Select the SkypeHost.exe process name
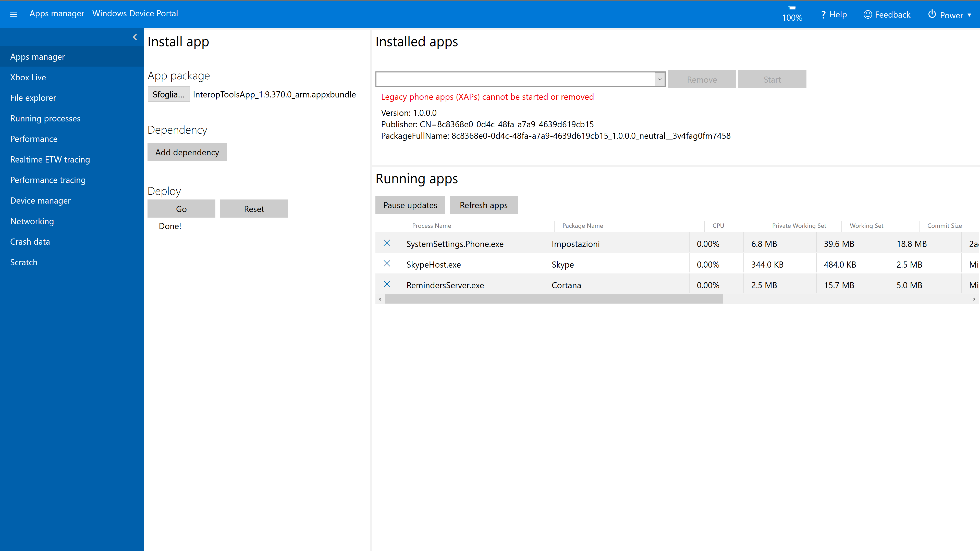Viewport: 980px width, 551px height. click(x=433, y=264)
